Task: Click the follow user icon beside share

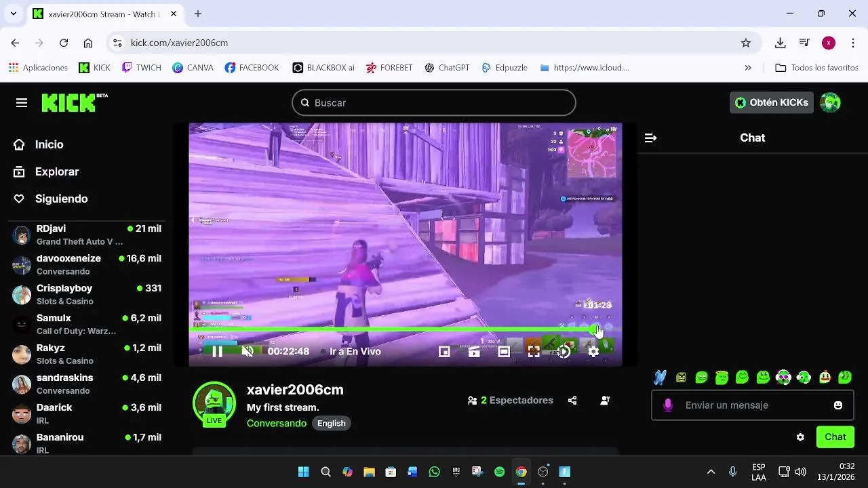Action: pos(605,401)
